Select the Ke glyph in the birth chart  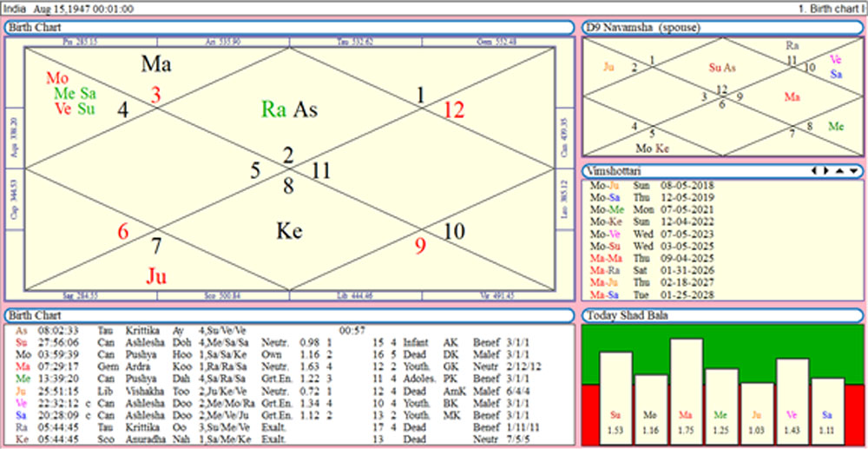[x=289, y=230]
